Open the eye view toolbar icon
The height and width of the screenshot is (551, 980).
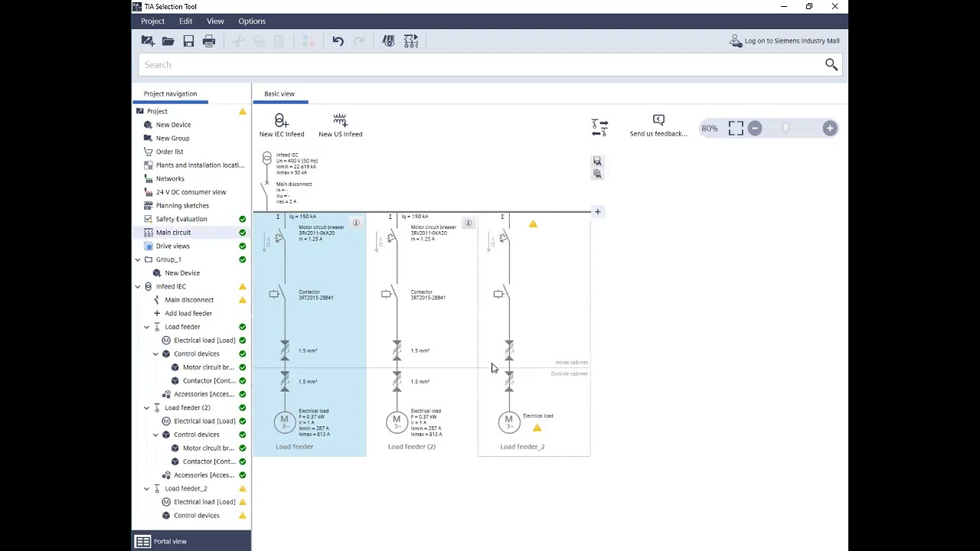click(389, 41)
